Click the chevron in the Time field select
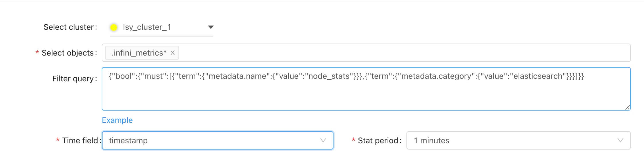644x161 pixels. click(x=323, y=140)
